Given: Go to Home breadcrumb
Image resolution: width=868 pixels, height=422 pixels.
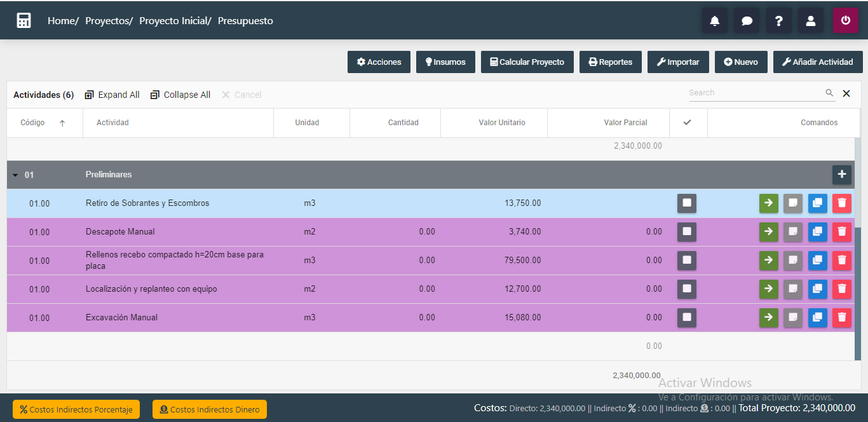Looking at the screenshot, I should point(61,21).
